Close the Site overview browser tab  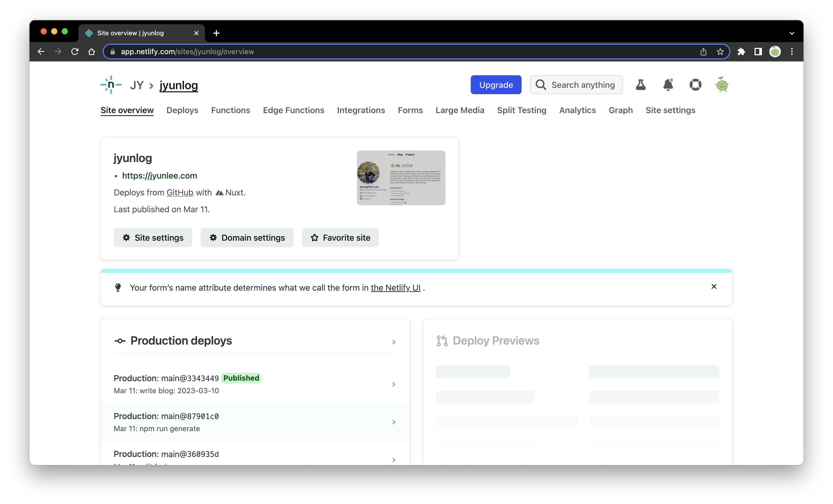pos(196,33)
